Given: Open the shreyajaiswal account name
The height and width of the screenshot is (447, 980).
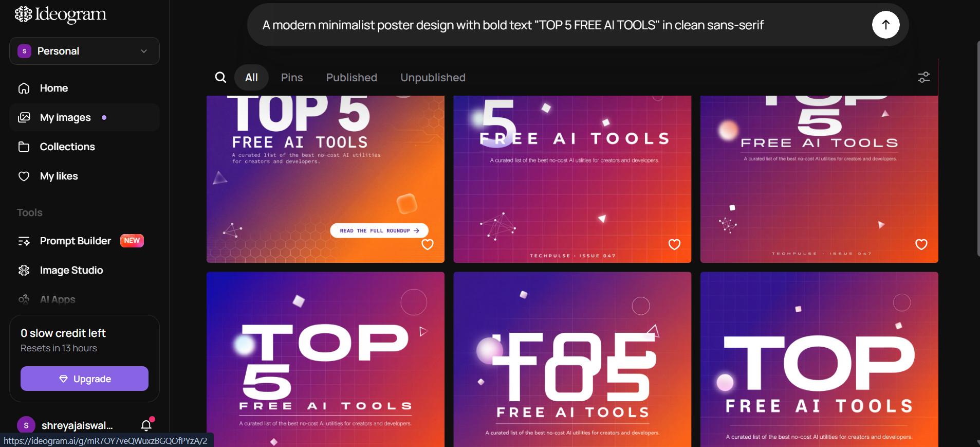Looking at the screenshot, I should [x=77, y=425].
